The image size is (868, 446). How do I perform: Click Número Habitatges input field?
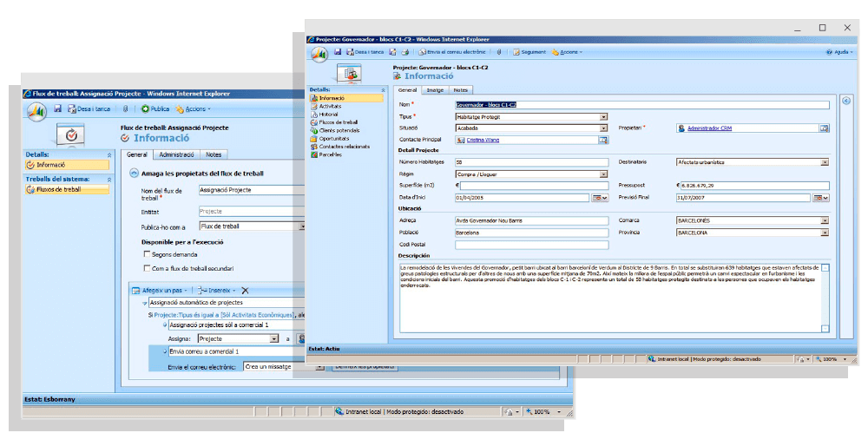click(x=531, y=162)
